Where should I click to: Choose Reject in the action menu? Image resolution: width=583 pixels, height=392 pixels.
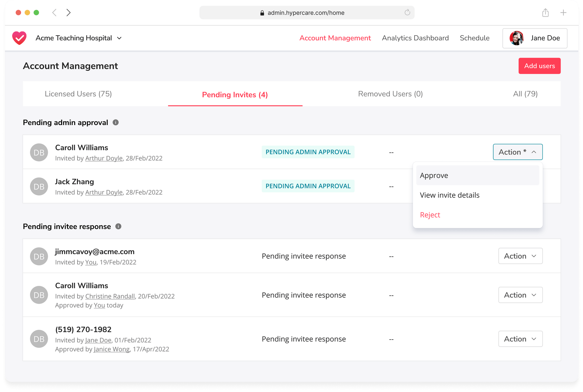[x=430, y=215]
